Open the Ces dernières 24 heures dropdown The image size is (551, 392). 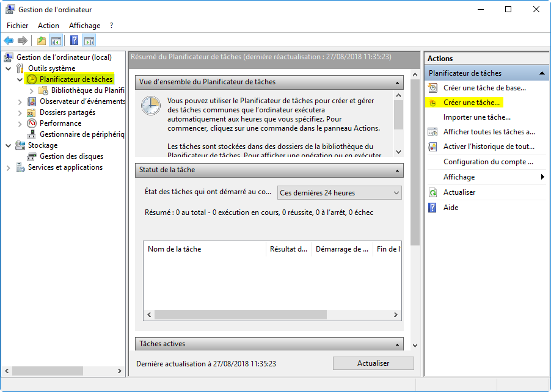coord(340,193)
